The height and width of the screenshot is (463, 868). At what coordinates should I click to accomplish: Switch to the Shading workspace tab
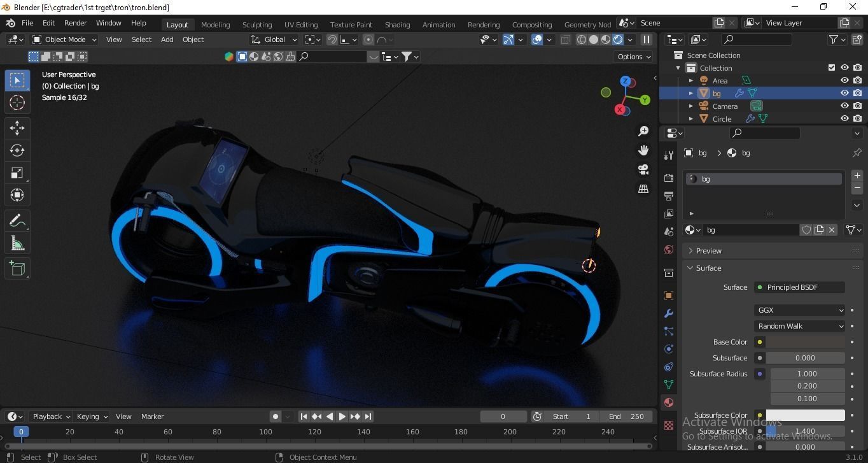397,24
